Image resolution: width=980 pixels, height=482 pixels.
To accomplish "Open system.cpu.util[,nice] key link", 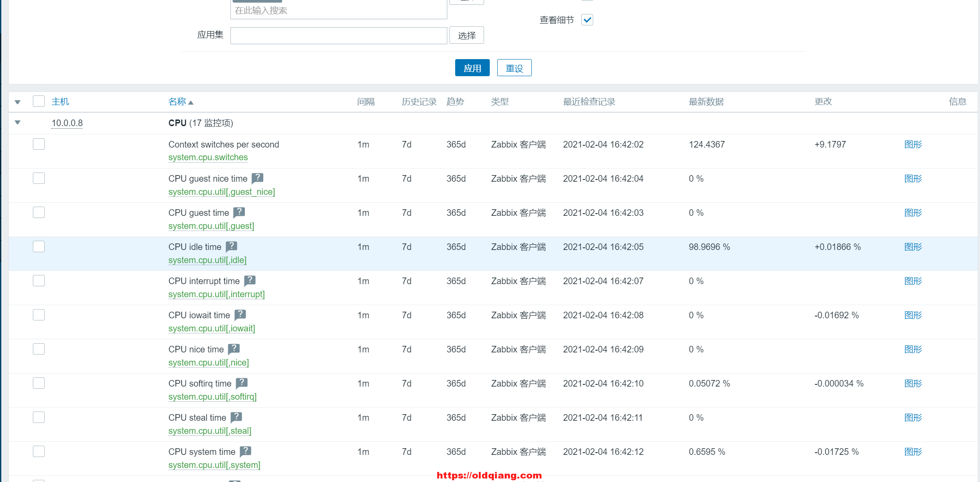I will (209, 362).
